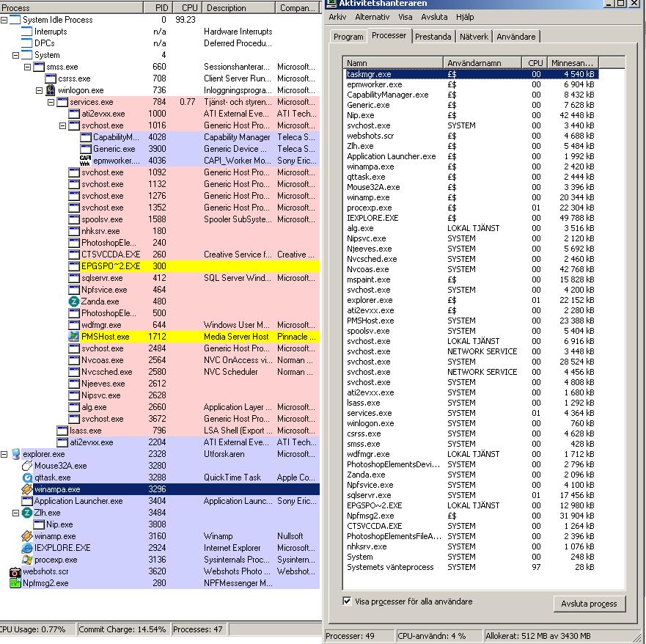
Task: Collapse the Zlh.exe child processes
Action: point(16,513)
